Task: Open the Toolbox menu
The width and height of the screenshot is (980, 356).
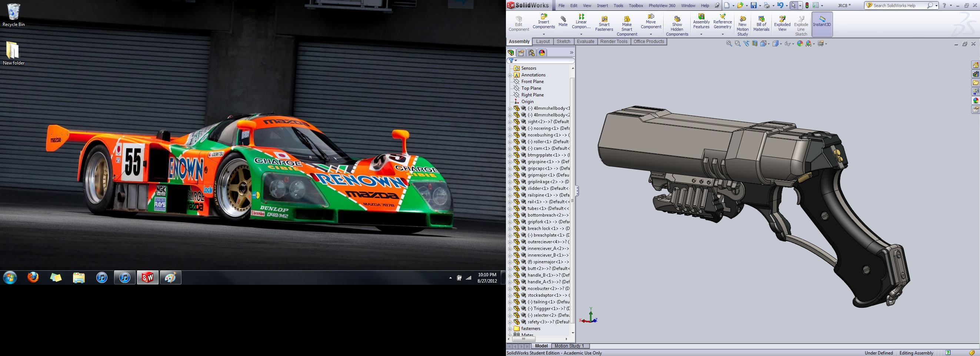Action: coord(636,6)
